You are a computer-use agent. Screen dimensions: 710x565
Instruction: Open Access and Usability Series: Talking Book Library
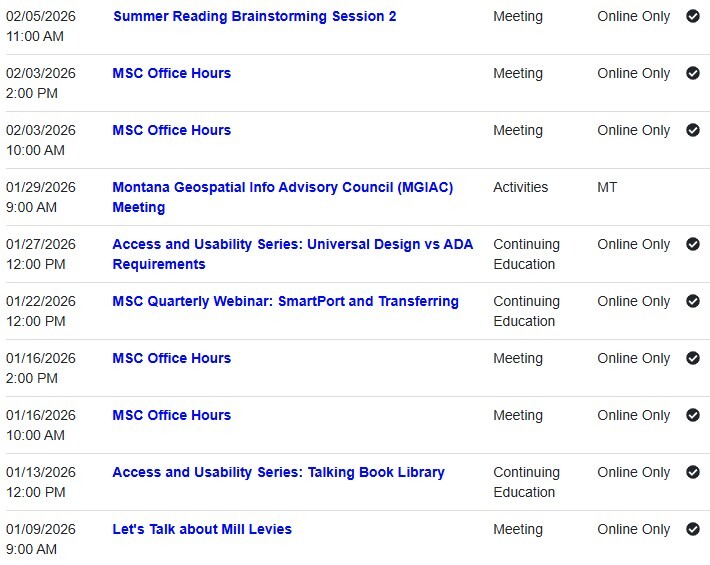click(278, 472)
